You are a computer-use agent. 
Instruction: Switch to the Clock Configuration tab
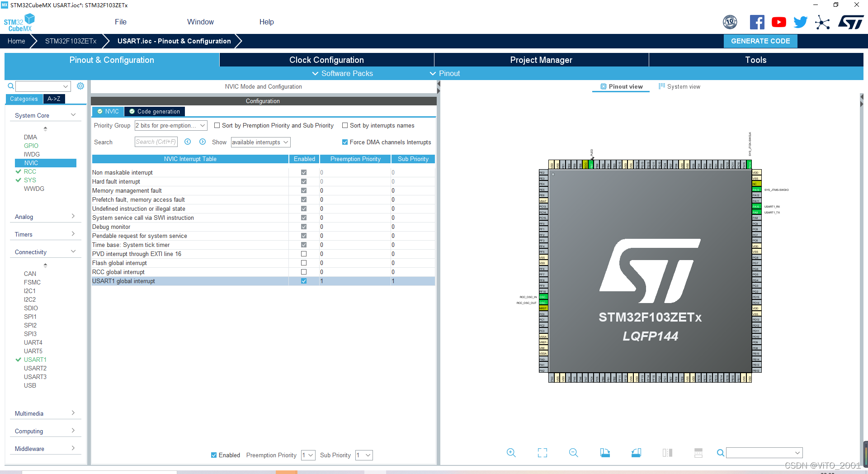pyautogui.click(x=326, y=60)
